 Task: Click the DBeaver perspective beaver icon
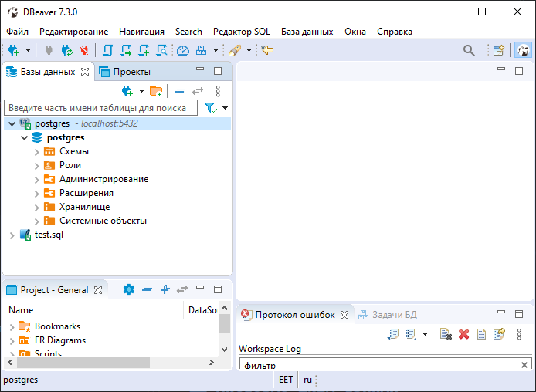point(523,50)
